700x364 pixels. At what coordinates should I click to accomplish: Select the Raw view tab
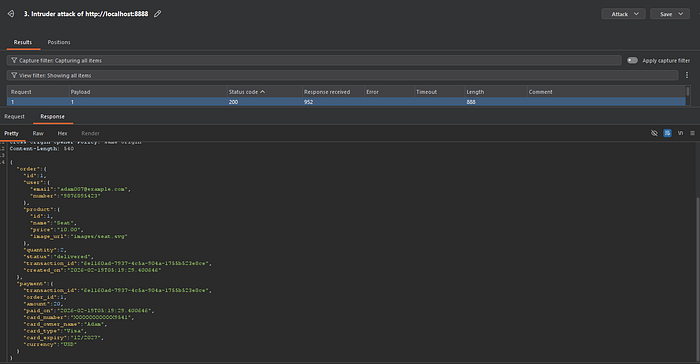coord(38,133)
